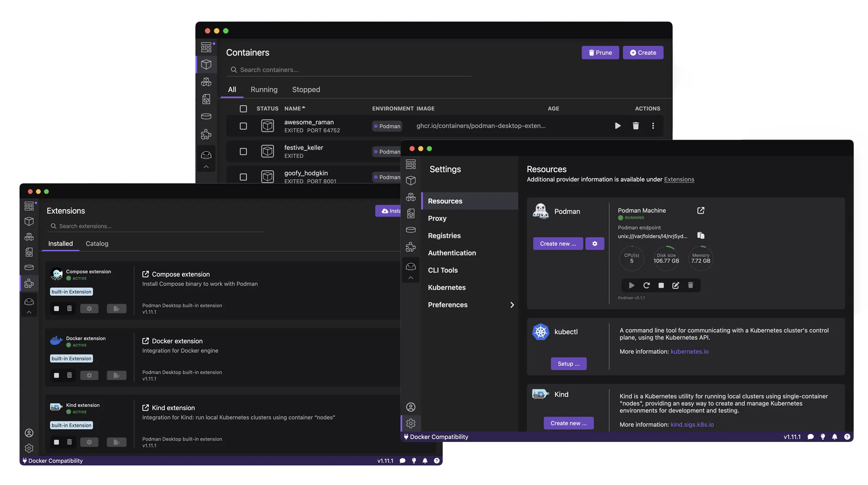Image resolution: width=868 pixels, height=485 pixels.
Task: Select the Installed extensions tab
Action: (x=60, y=244)
